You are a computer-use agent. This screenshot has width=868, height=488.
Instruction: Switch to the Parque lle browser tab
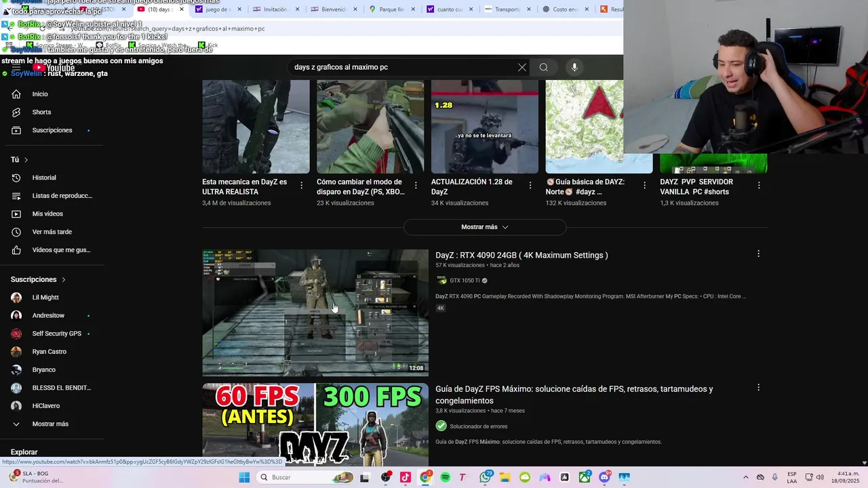[391, 9]
